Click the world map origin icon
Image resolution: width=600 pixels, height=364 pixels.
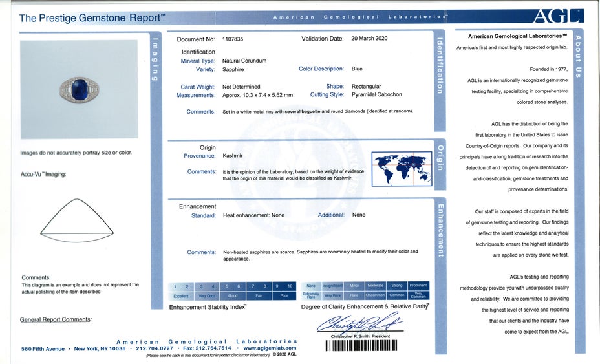(x=402, y=169)
